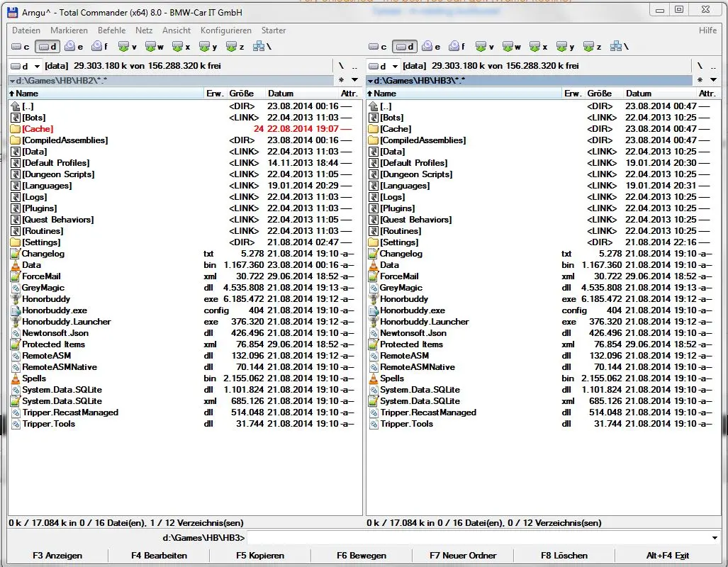The height and width of the screenshot is (567, 728).
Task: Select network drive x in right panel
Action: [x=538, y=47]
